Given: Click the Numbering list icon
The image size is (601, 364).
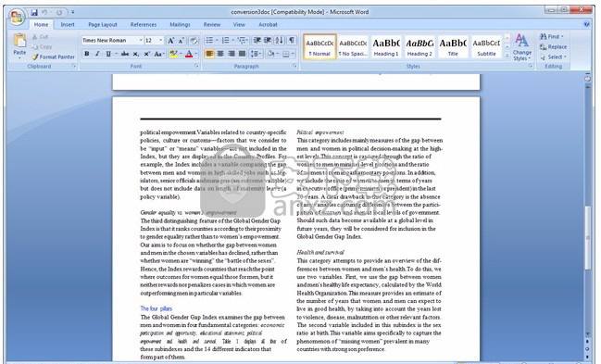Looking at the screenshot, I should (x=225, y=40).
